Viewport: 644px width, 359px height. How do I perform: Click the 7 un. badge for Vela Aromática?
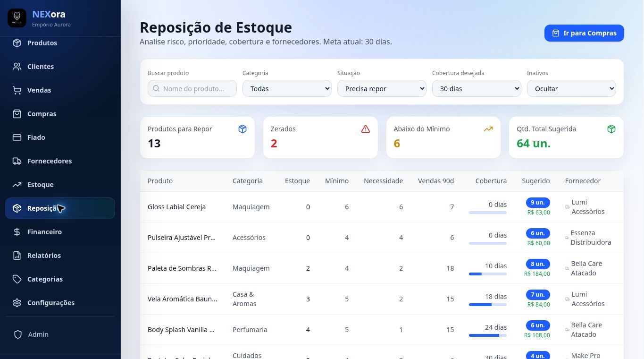point(538,295)
